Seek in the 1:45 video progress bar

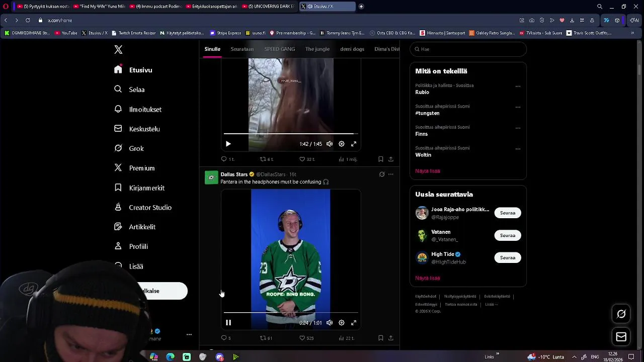point(291,133)
